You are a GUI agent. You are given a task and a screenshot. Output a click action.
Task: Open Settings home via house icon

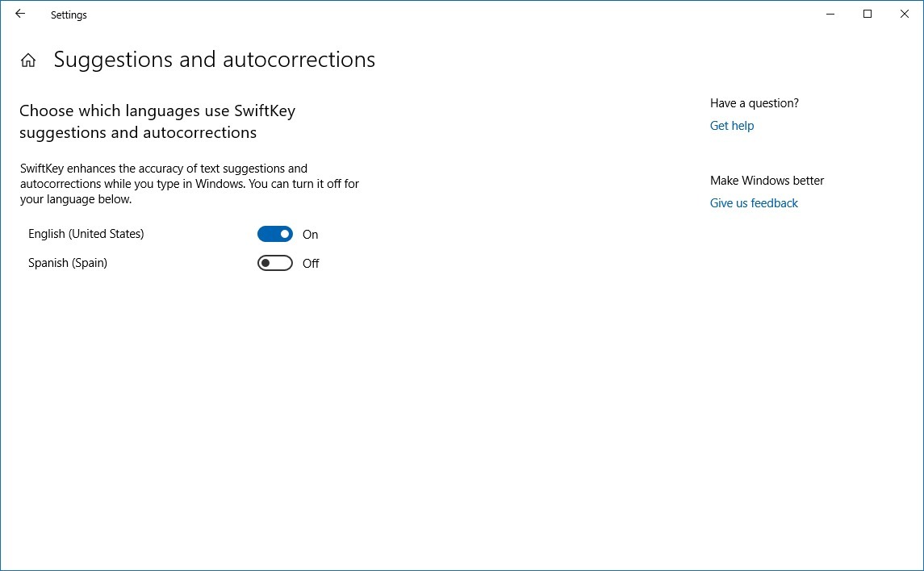tap(27, 60)
